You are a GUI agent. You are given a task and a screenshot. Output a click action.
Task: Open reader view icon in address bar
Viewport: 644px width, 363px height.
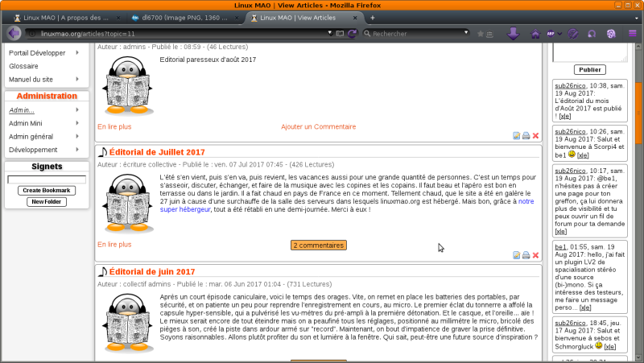[340, 34]
